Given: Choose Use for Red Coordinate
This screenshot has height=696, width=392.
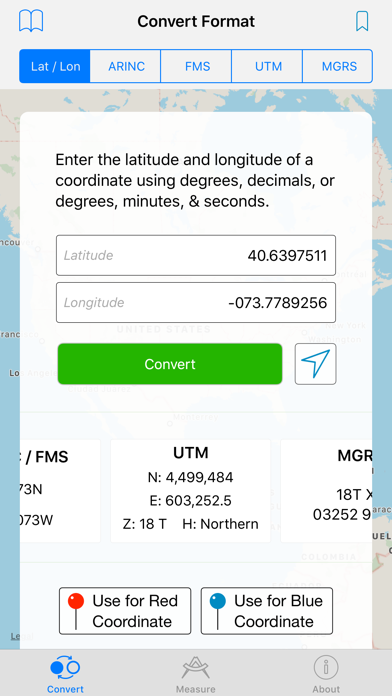Looking at the screenshot, I should pos(125,611).
